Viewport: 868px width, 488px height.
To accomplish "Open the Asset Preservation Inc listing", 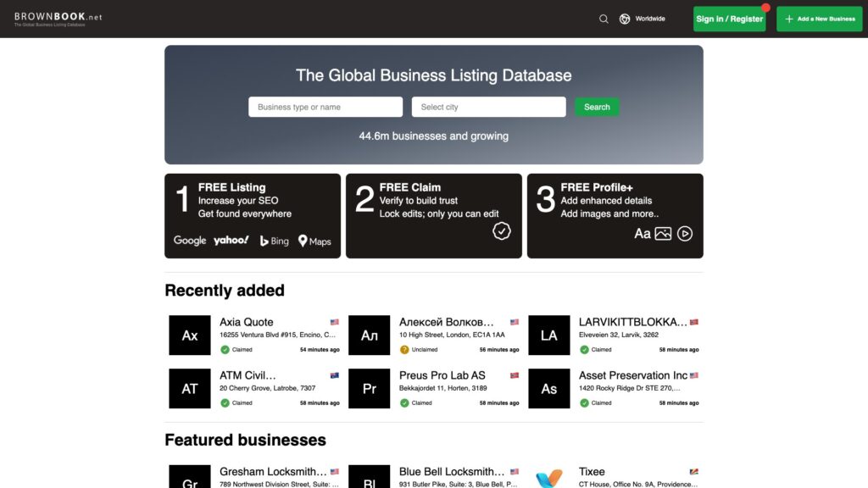I will [632, 375].
